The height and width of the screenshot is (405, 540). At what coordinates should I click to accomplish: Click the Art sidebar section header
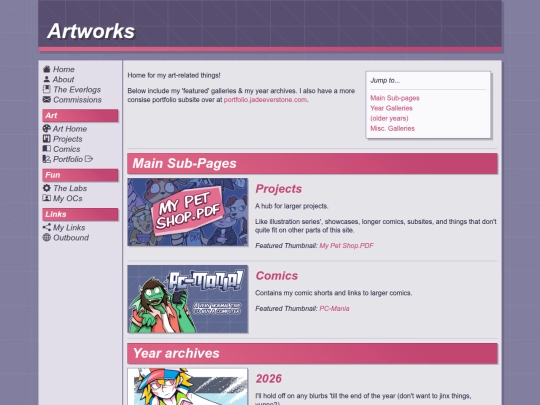[x=80, y=115]
